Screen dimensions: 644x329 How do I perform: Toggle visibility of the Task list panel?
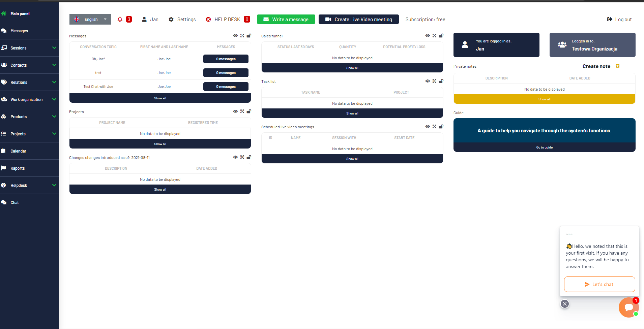point(427,81)
